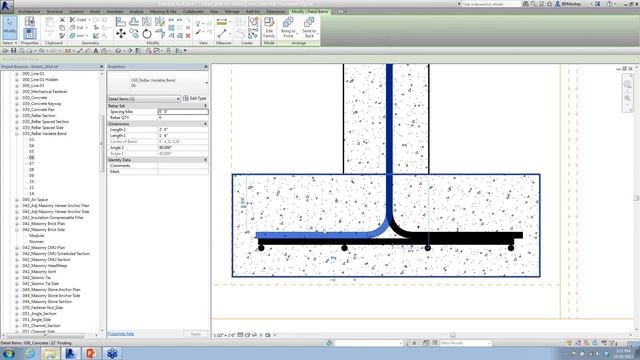This screenshot has width=640, height=360.
Task: Open PowerPoint from taskbar
Action: (91, 353)
